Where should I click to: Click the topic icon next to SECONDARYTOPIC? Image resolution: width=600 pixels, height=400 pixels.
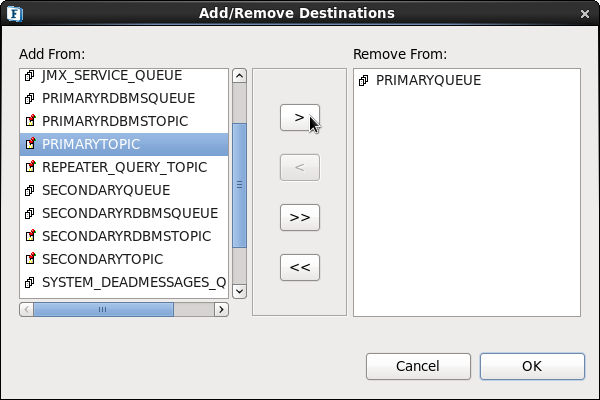30,258
